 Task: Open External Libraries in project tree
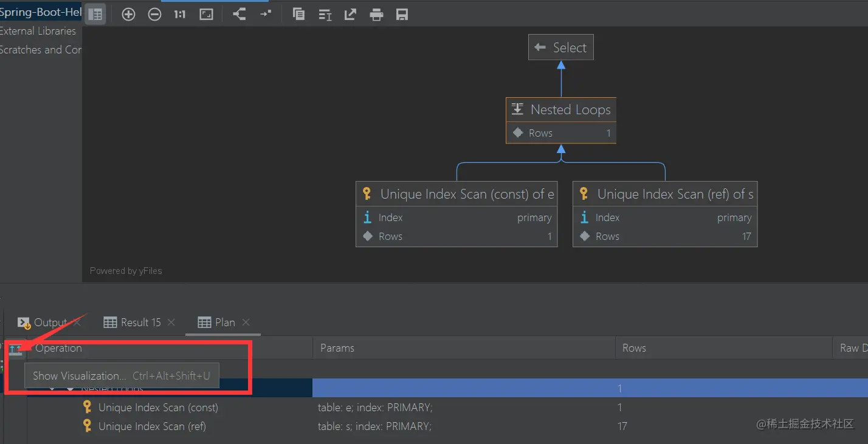pyautogui.click(x=38, y=31)
